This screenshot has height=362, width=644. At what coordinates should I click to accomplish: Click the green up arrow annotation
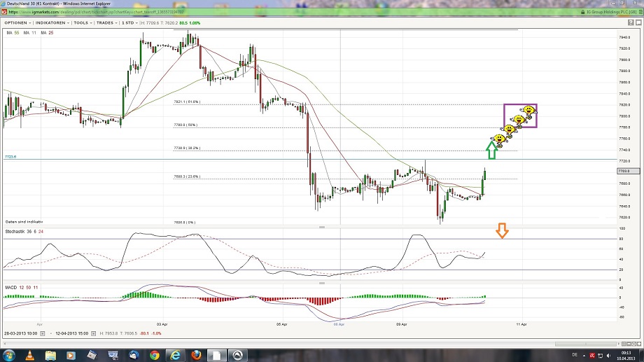(492, 148)
